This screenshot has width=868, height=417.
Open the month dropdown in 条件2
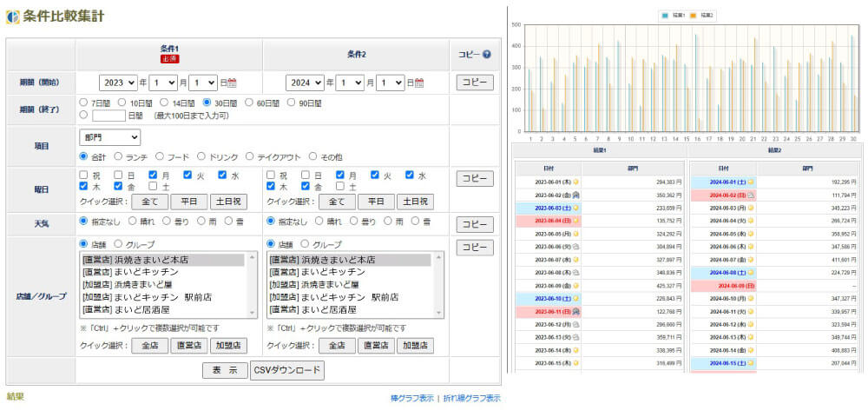[x=351, y=83]
